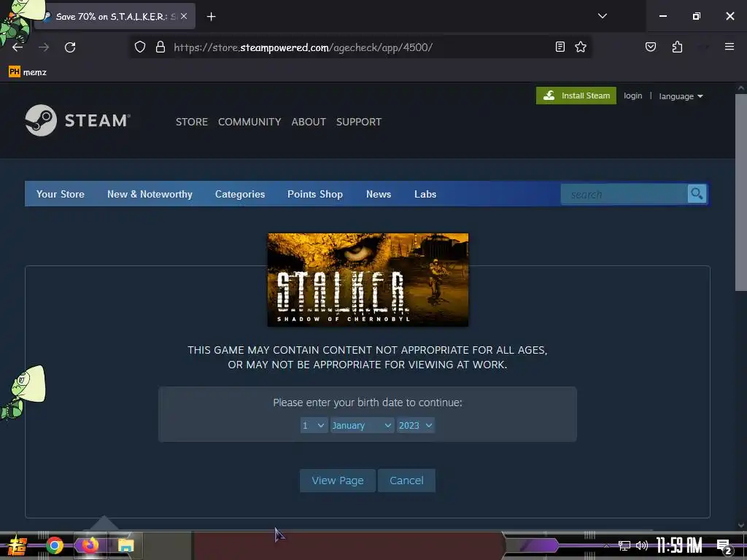
Task: Reload the page with the refresh icon
Action: click(x=70, y=47)
